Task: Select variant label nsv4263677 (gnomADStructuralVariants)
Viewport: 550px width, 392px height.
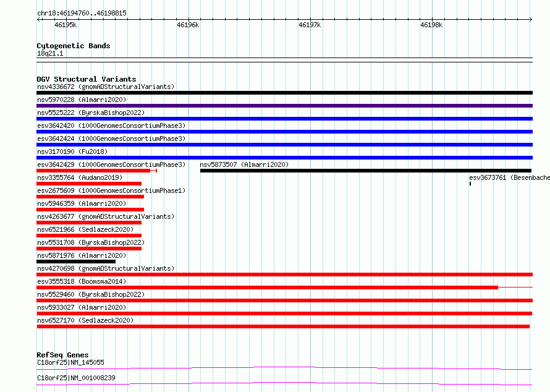Action: [106, 216]
